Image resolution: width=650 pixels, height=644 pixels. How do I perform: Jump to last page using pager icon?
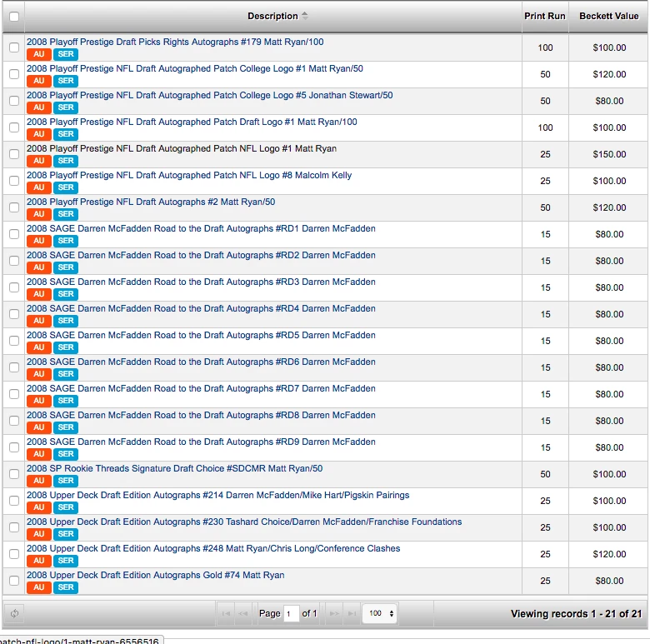[x=352, y=613]
